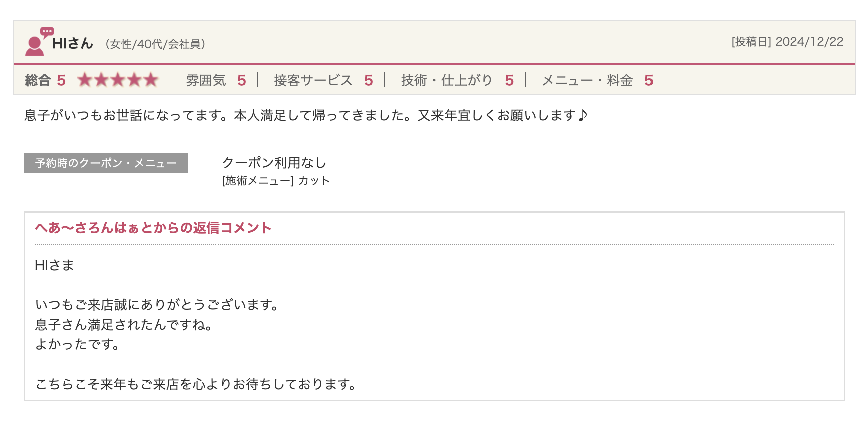Click the reviewer name HIさん
The image size is (868, 423).
pyautogui.click(x=73, y=44)
